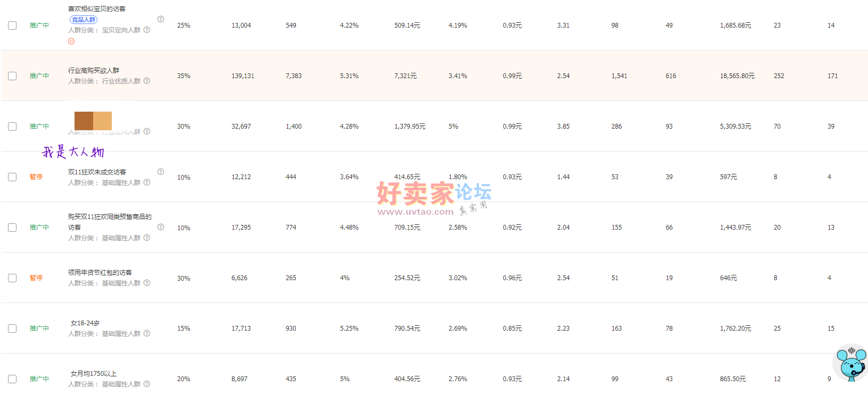868x395 pixels.
Task: Click the 35% premium value
Action: pyautogui.click(x=184, y=76)
